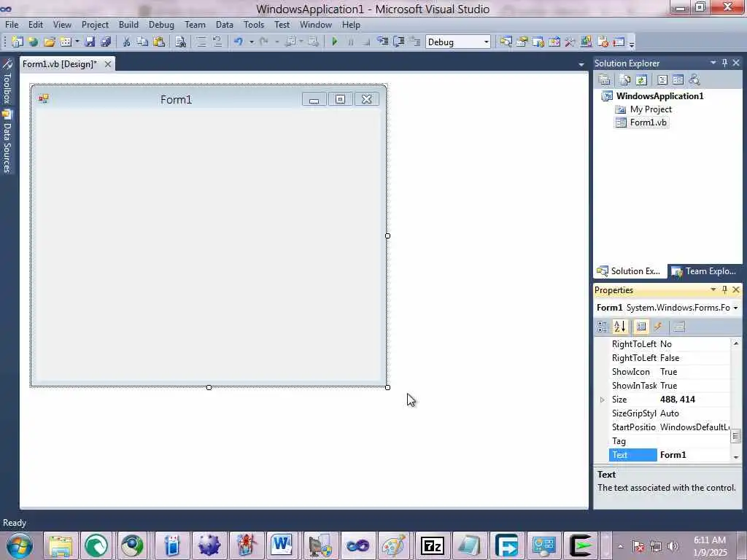Switch Properties to Categorized view icon
The width and height of the screenshot is (747, 560).
pyautogui.click(x=603, y=327)
